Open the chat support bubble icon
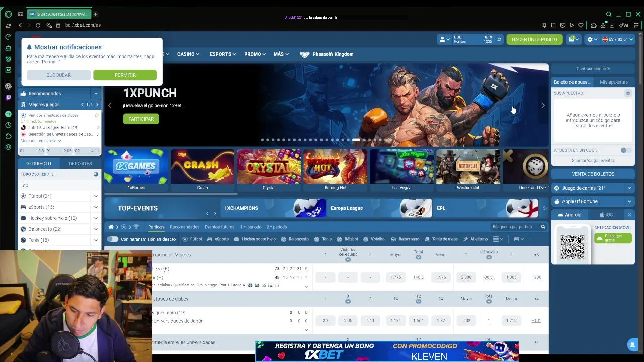Screen dimensions: 644x362 pos(632,345)
